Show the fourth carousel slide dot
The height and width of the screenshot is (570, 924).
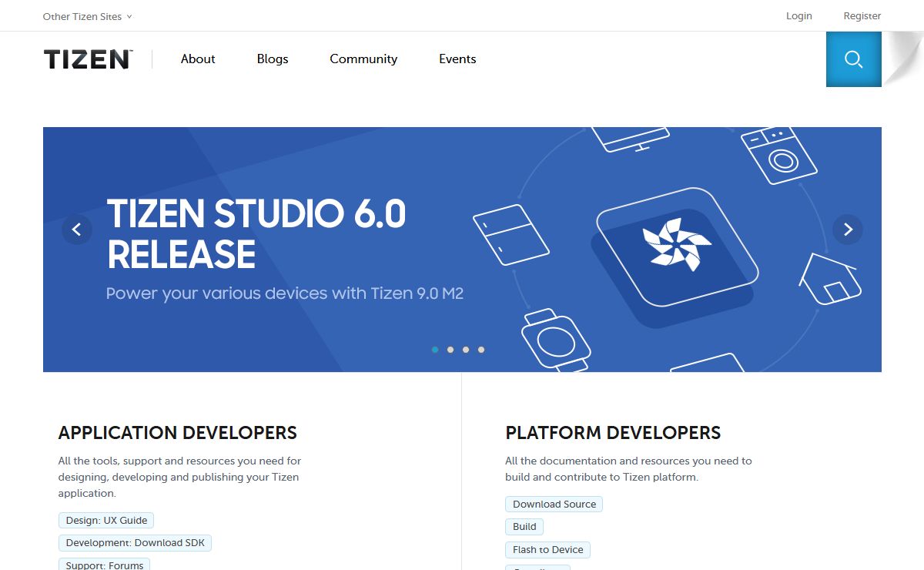point(481,350)
